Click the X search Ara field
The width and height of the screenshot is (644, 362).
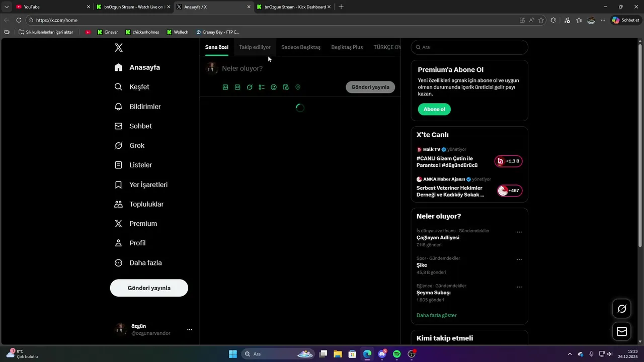point(469,47)
